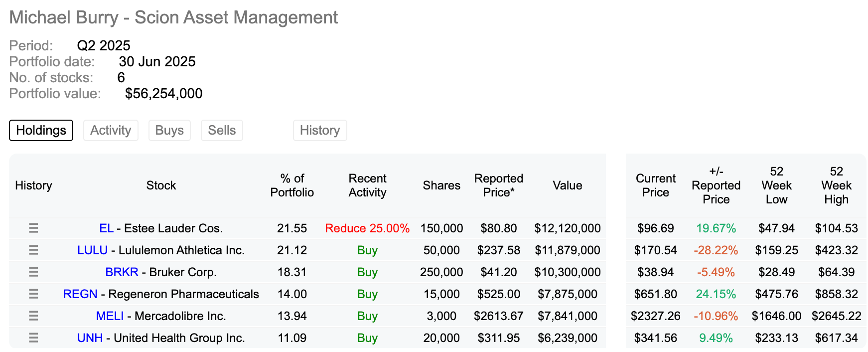This screenshot has width=868, height=352.
Task: Click the Buy label in Lululemon row
Action: 367,250
